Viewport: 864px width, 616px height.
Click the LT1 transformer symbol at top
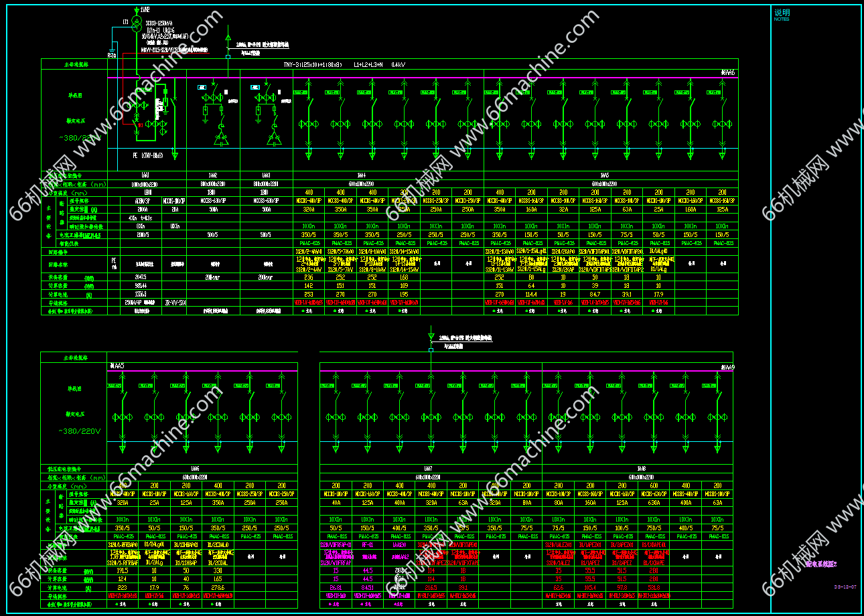[x=137, y=24]
